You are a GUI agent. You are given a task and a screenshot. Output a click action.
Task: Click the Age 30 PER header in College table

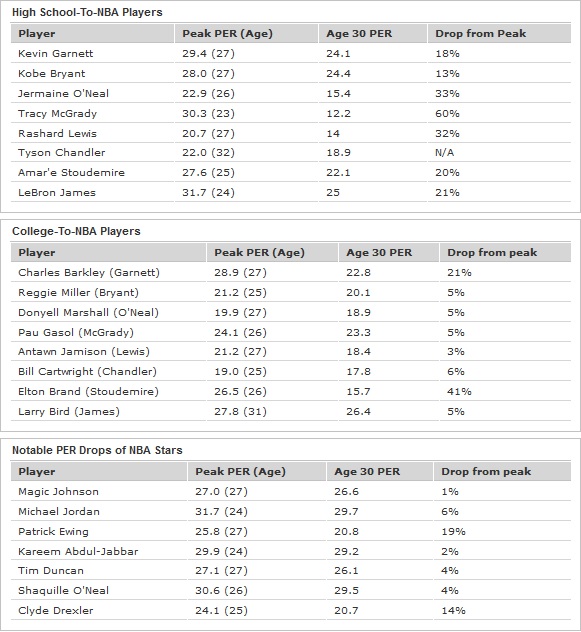click(x=379, y=253)
